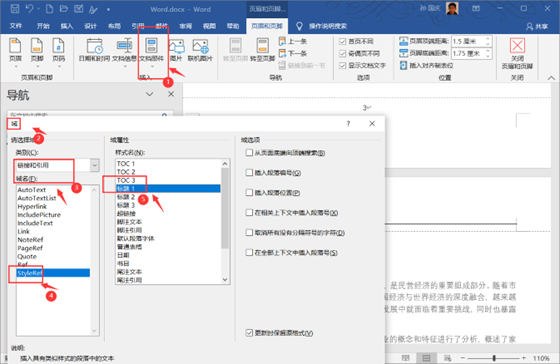Click the 操作说明搜索 lightbulb icon

(x=299, y=26)
